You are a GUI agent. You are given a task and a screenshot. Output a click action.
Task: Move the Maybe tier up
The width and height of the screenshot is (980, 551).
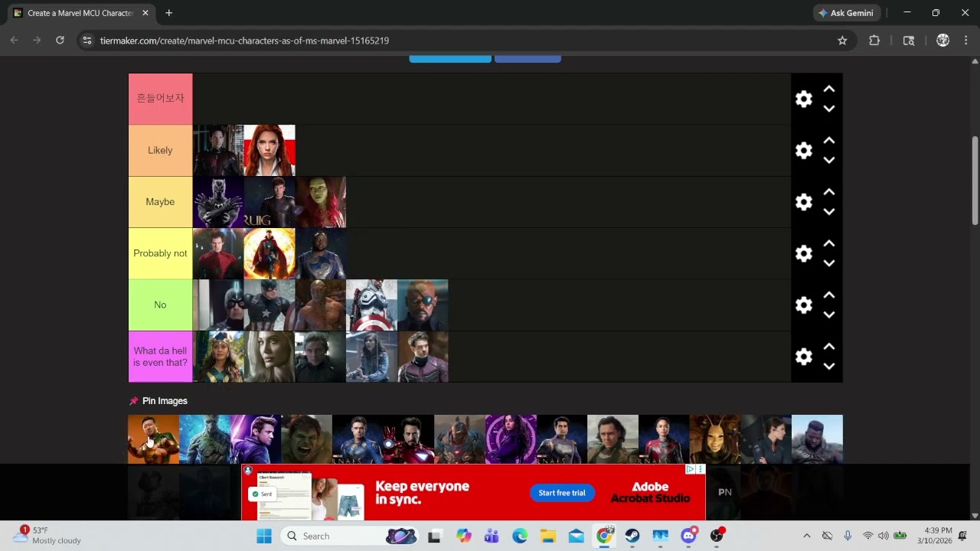click(x=828, y=192)
